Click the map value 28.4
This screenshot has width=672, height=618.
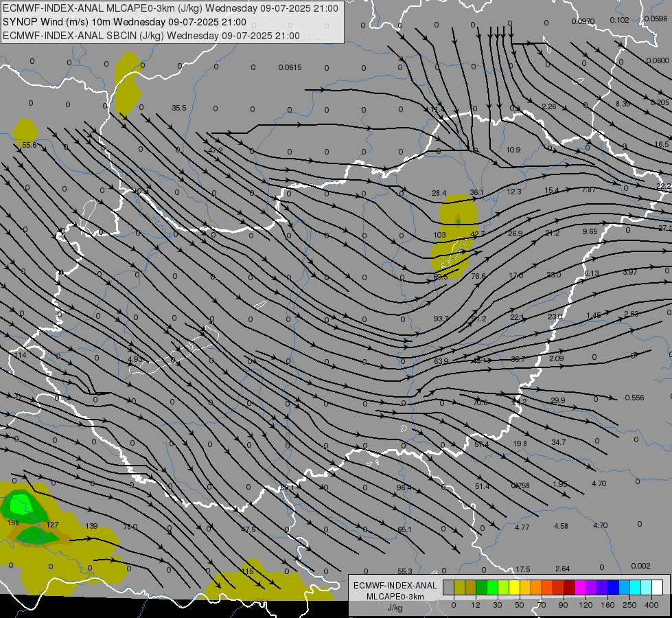point(439,193)
